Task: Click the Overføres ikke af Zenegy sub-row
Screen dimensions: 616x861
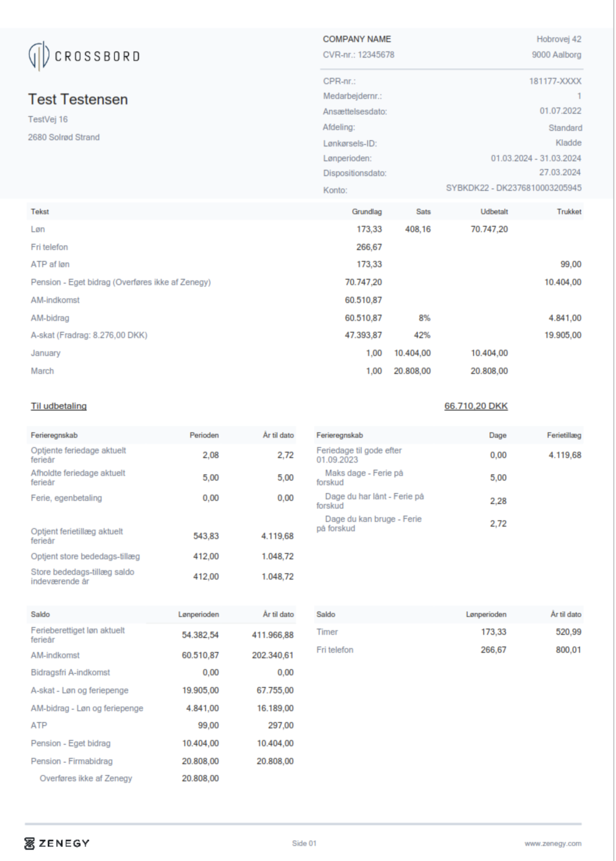Action: pos(86,778)
